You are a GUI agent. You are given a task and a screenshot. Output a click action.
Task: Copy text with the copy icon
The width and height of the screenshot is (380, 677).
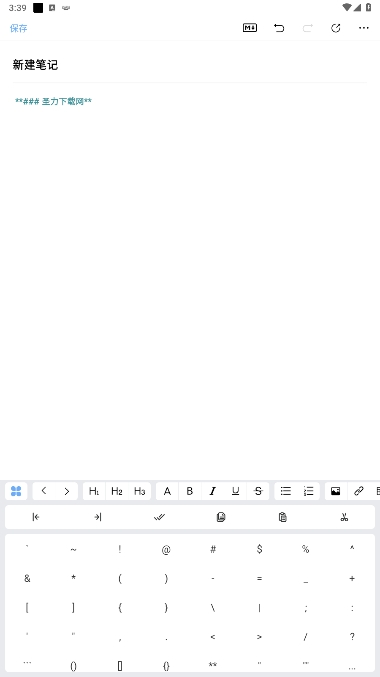pyautogui.click(x=221, y=517)
